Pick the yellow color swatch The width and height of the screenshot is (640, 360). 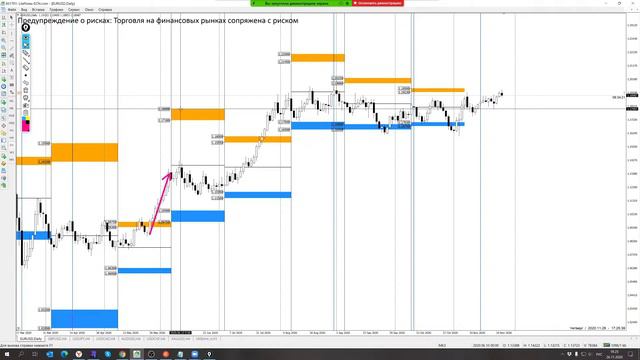(x=28, y=119)
